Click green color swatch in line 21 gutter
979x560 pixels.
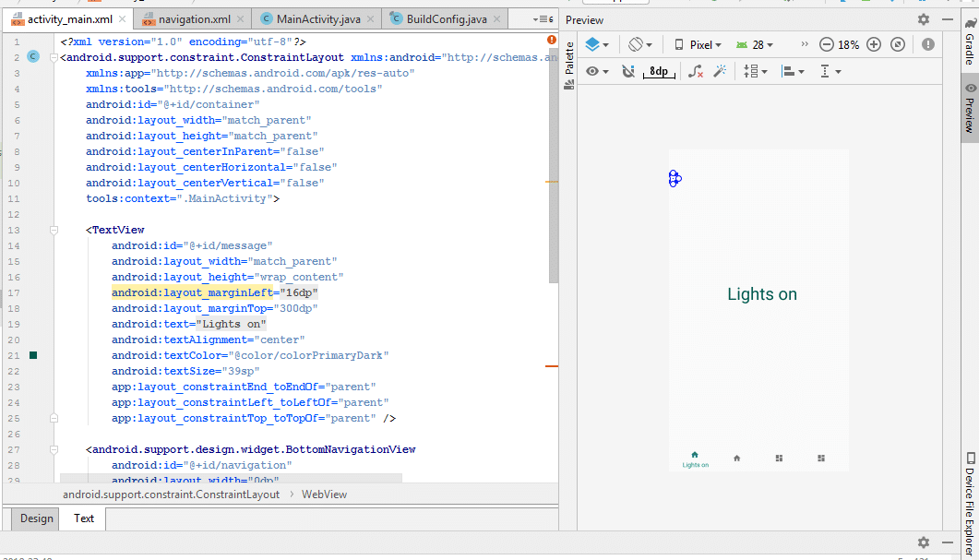pos(33,355)
